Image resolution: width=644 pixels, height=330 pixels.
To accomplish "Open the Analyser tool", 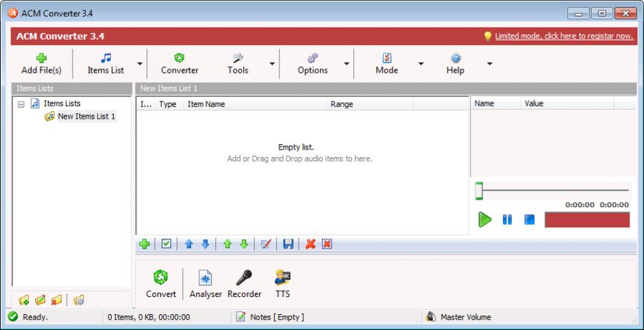I will click(206, 284).
